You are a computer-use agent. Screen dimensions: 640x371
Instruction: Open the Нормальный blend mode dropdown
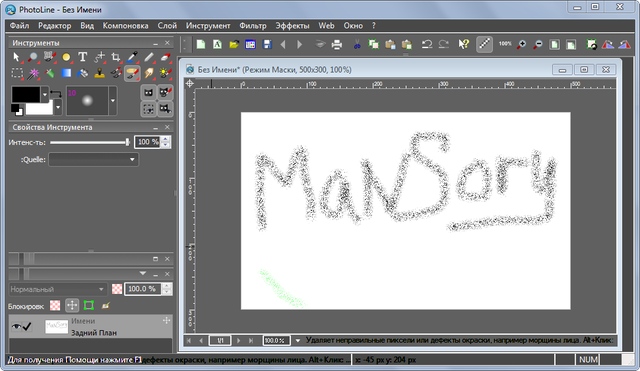pos(57,289)
